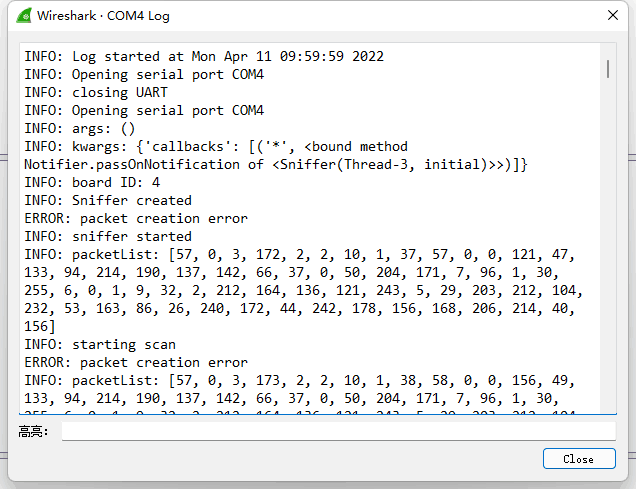Screen dimensions: 636x489
Task: Click the 'args: ()' log line
Action: click(x=80, y=129)
